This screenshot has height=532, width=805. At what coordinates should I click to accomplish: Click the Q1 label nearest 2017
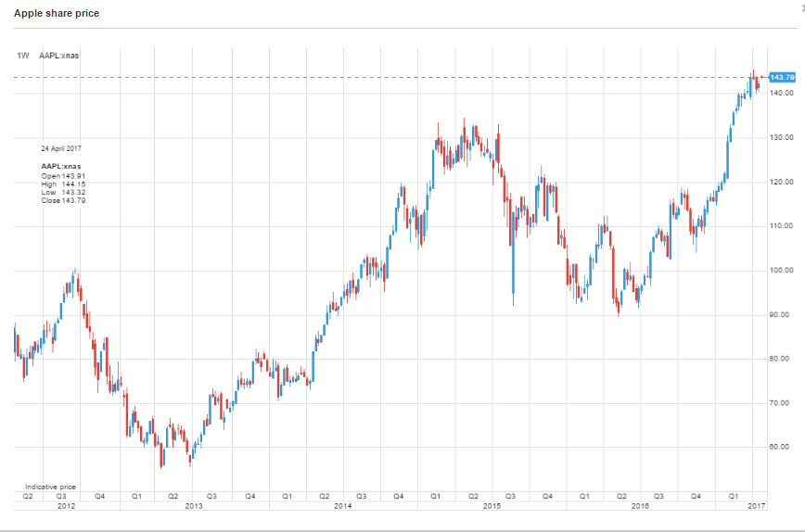pos(734,496)
